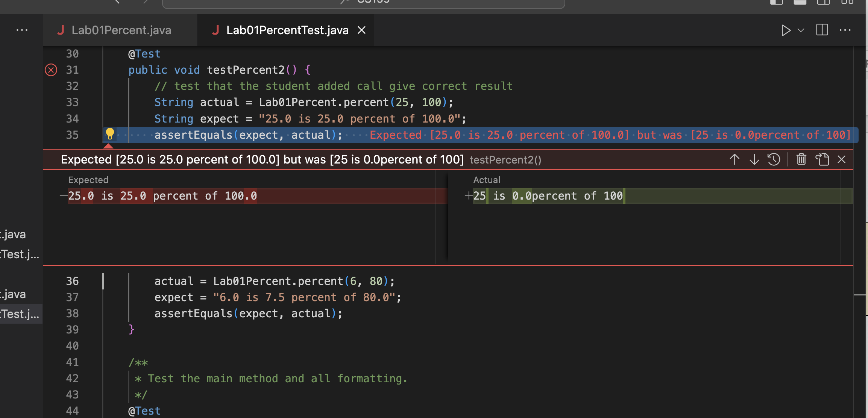Screen dimensions: 868x418
Task: Go to next test failure arrow
Action: coord(754,159)
